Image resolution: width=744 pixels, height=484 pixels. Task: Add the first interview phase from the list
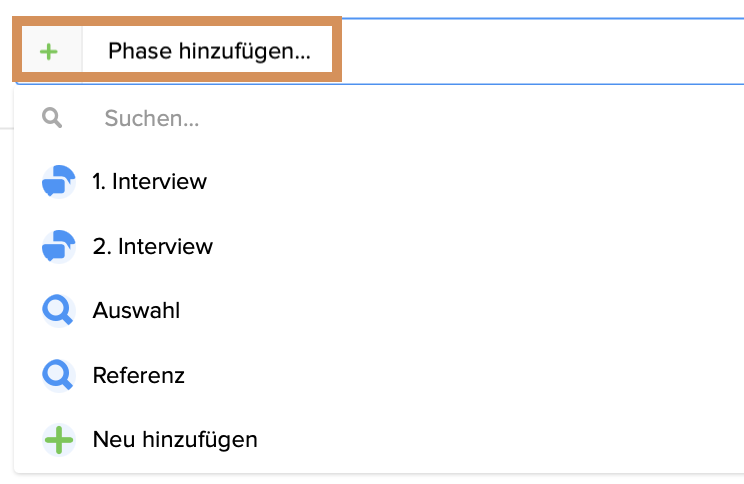point(149,182)
